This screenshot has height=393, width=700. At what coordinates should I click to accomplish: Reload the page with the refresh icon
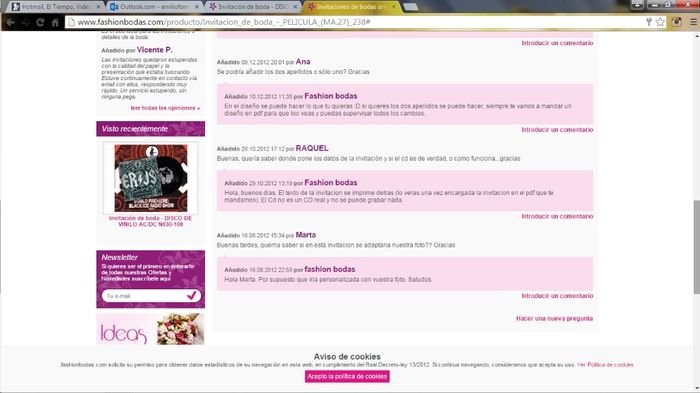(x=40, y=22)
